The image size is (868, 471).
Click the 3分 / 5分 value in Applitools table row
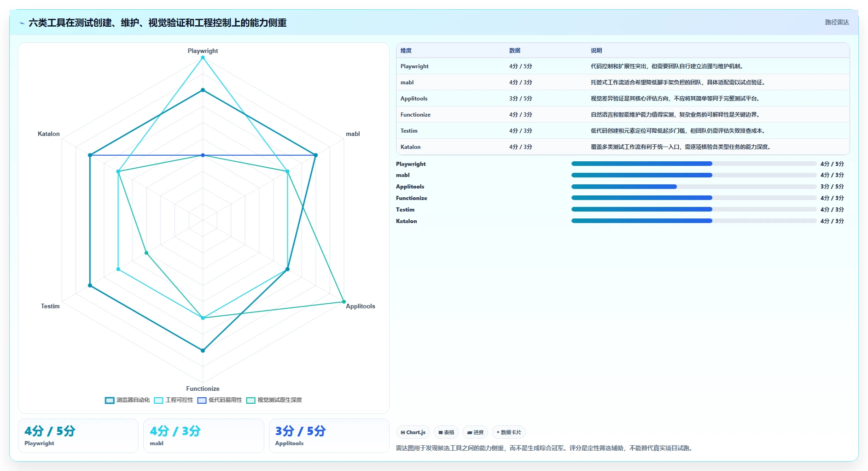[x=520, y=99]
